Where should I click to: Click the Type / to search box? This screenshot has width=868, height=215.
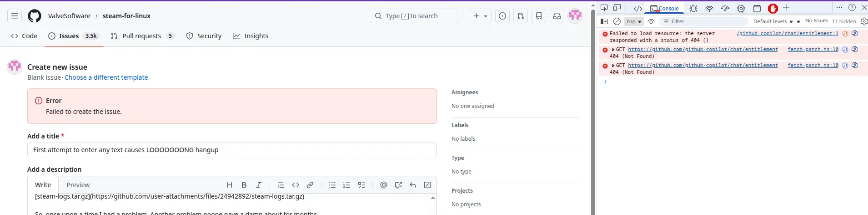(413, 16)
